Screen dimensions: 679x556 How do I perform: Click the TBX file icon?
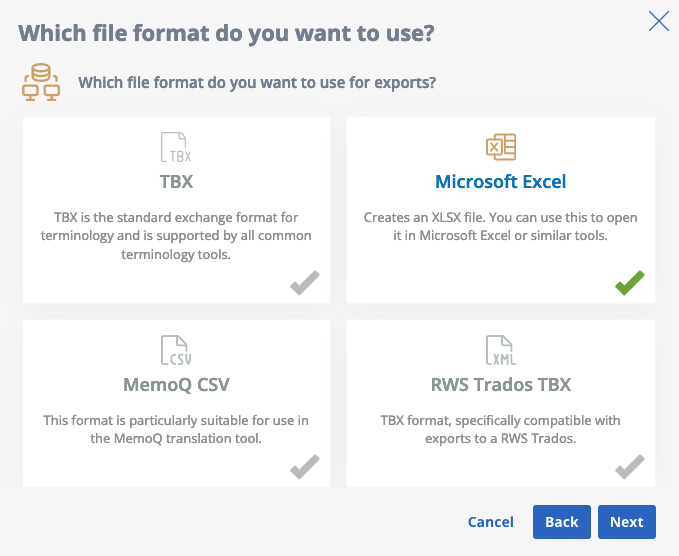[176, 147]
